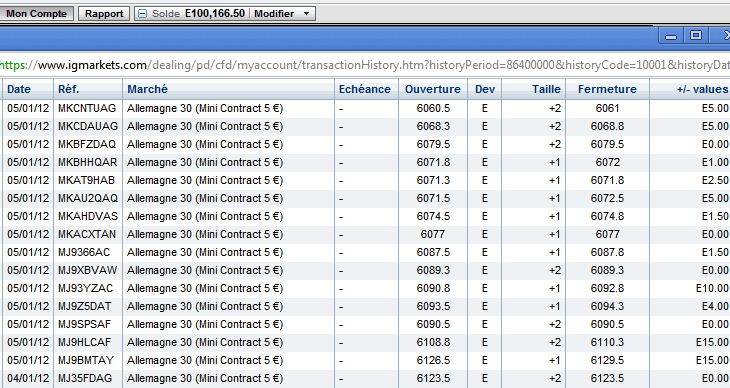Select reference MKAT9HAB
Viewport: 730px width, 388px height.
[x=86, y=180]
